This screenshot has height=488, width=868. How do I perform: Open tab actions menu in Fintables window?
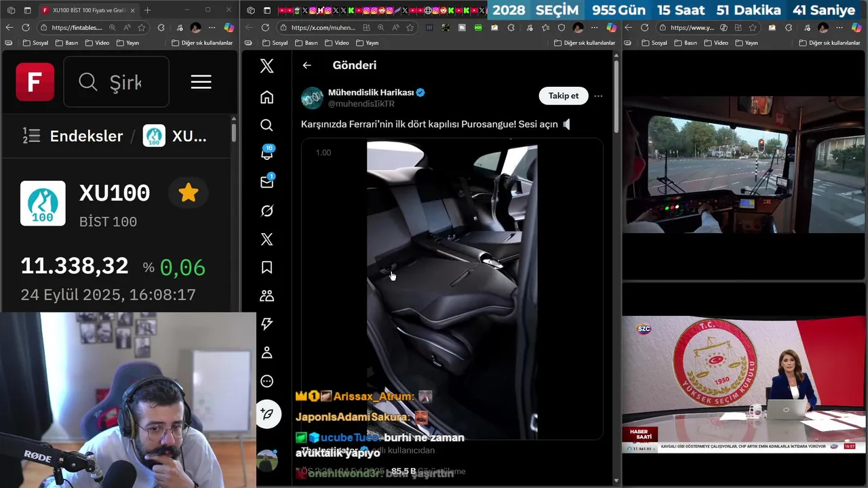(28, 10)
